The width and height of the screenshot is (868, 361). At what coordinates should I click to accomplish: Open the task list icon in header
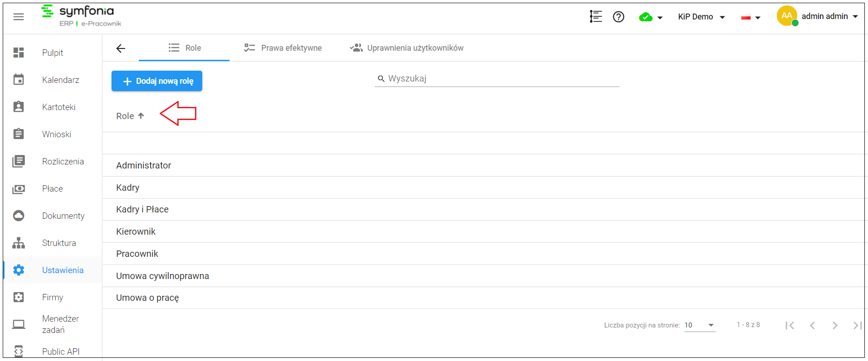596,17
